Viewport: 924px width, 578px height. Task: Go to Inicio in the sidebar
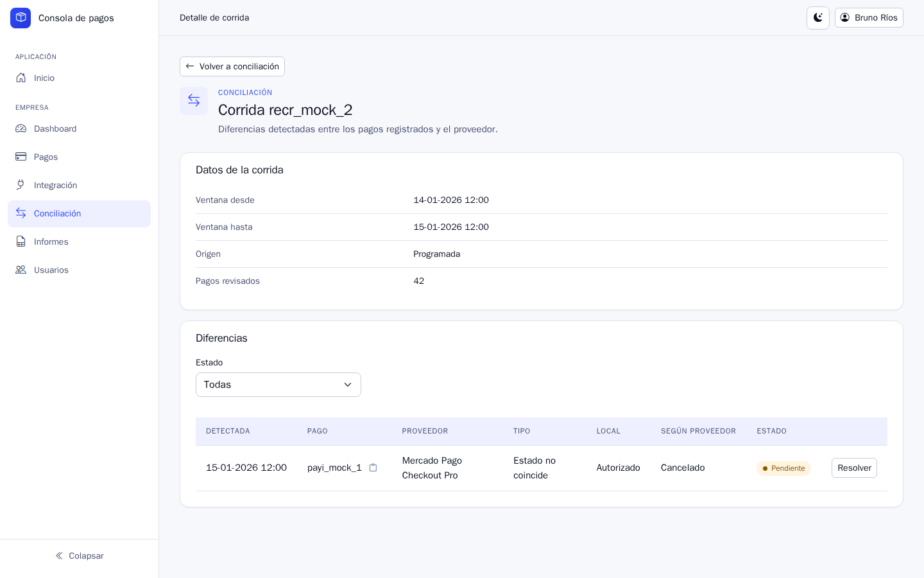tap(79, 78)
